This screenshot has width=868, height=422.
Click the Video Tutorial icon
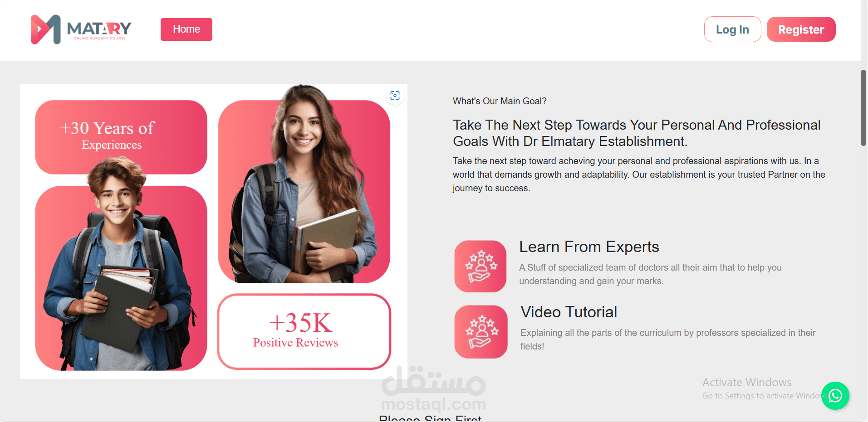[x=481, y=332]
